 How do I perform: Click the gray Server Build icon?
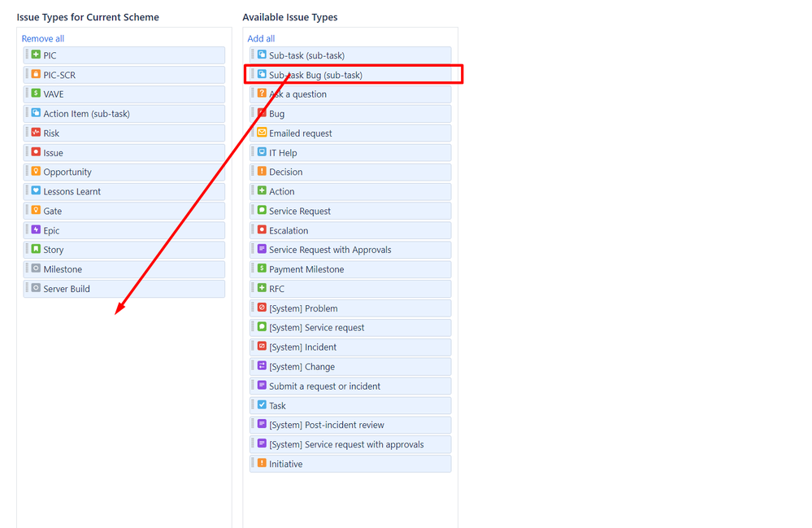[36, 287]
